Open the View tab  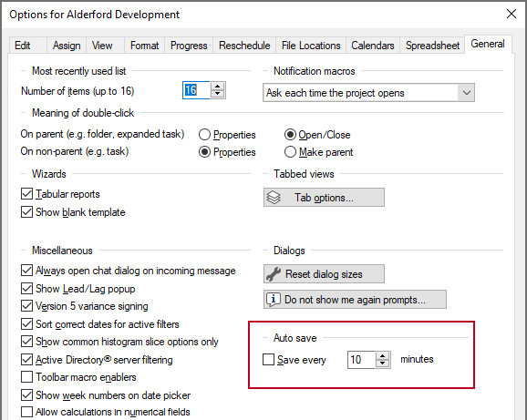click(x=106, y=46)
